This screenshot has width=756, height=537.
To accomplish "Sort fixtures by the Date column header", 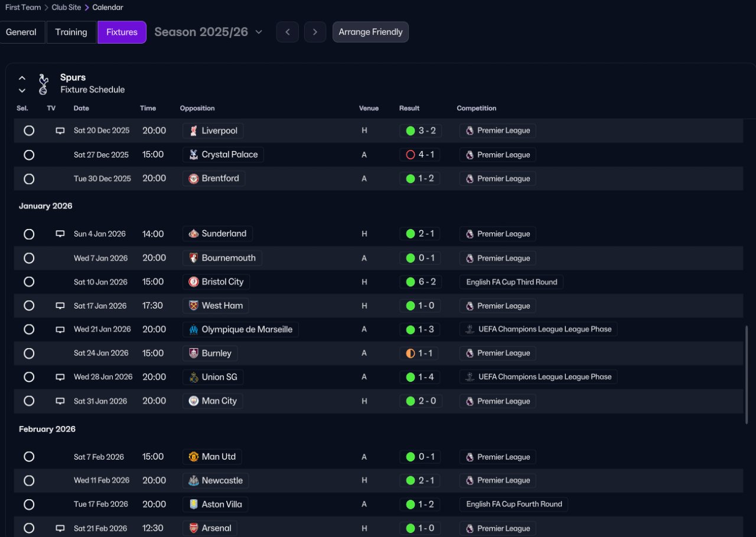I will [x=82, y=108].
